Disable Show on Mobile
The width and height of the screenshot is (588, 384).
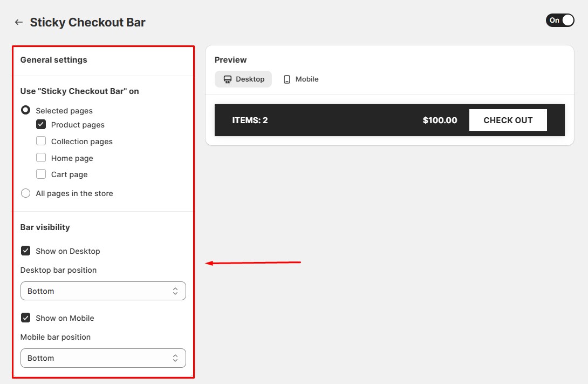click(25, 318)
